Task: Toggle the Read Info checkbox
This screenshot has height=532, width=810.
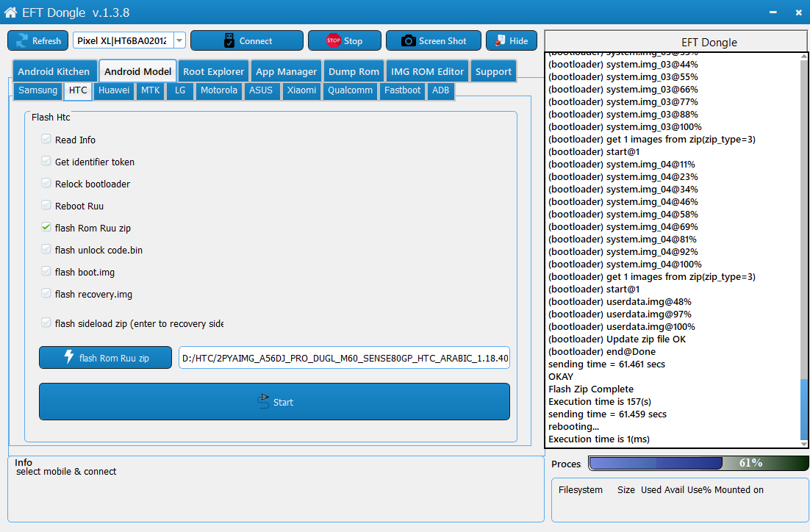Action: (46, 139)
